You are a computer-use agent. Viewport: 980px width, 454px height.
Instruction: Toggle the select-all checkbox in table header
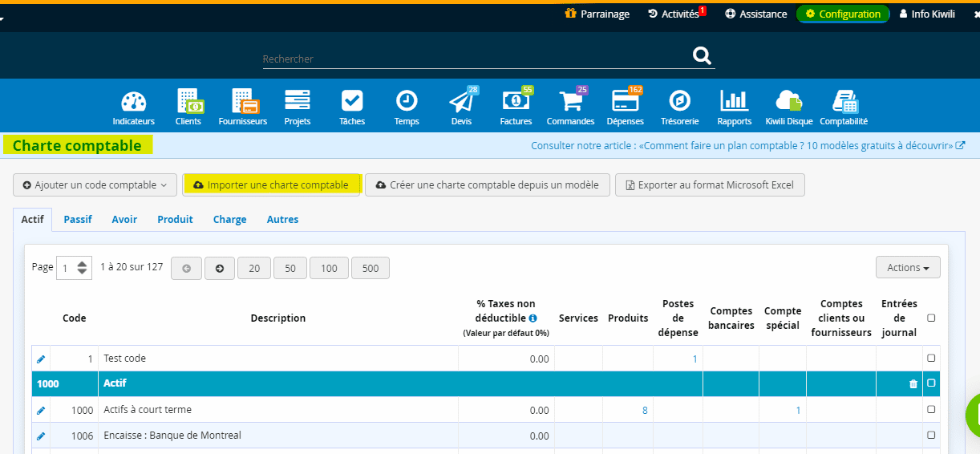tap(931, 318)
